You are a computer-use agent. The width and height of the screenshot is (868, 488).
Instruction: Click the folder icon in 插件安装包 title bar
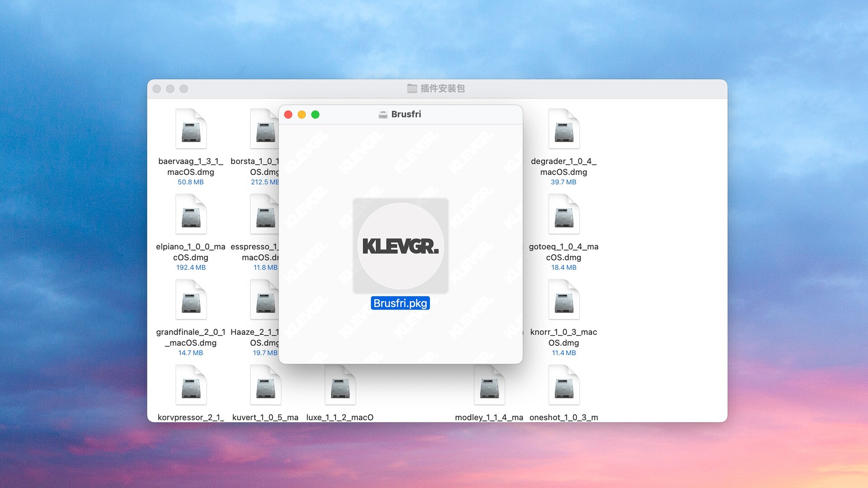click(412, 89)
